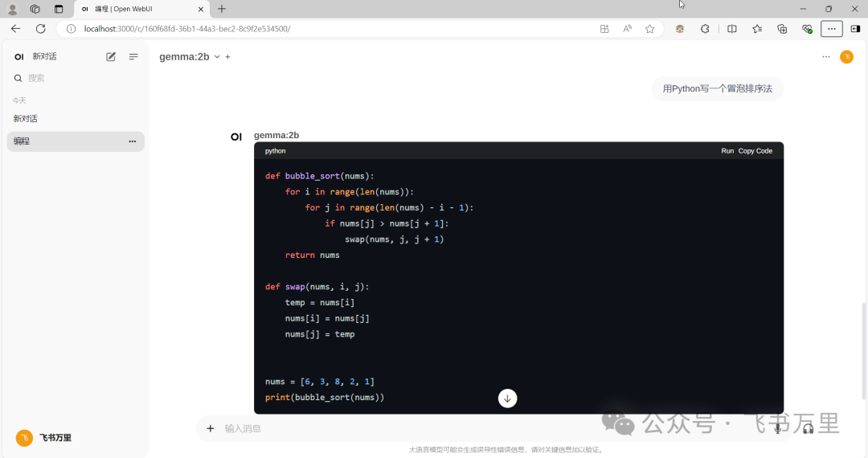This screenshot has height=458, width=868.
Task: Open browser settings and more menu
Action: [832, 29]
